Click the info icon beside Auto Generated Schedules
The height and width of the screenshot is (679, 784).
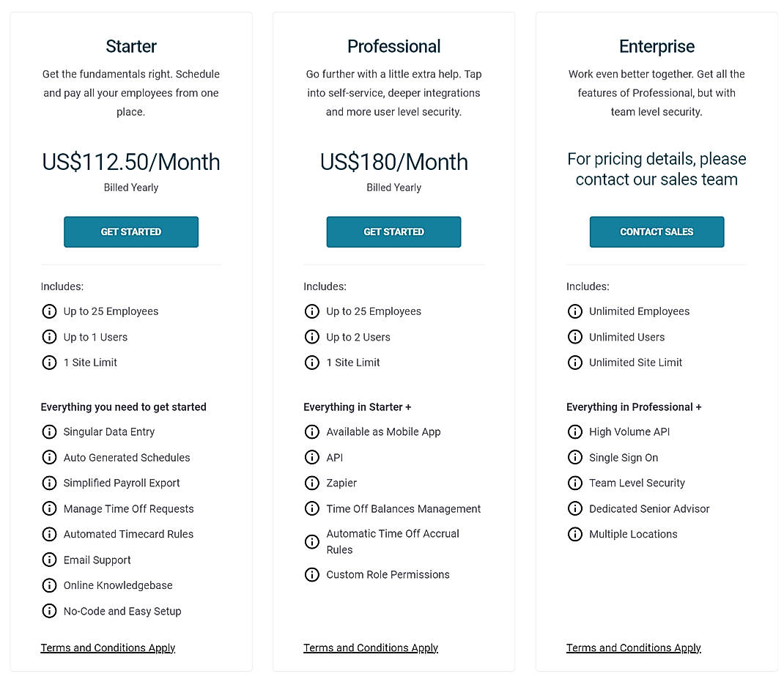coord(49,458)
